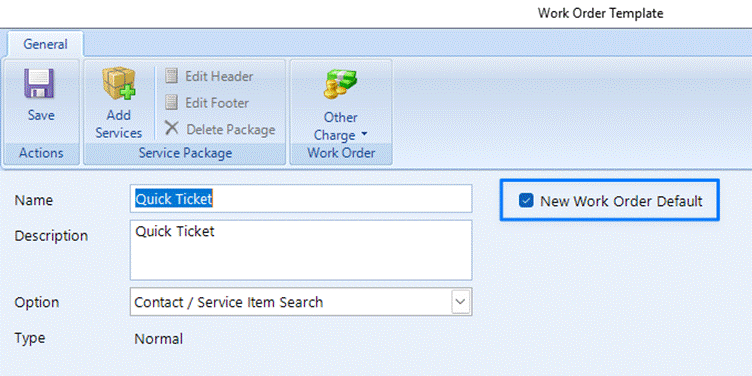
Task: Click the Service Package group label
Action: pyautogui.click(x=185, y=153)
